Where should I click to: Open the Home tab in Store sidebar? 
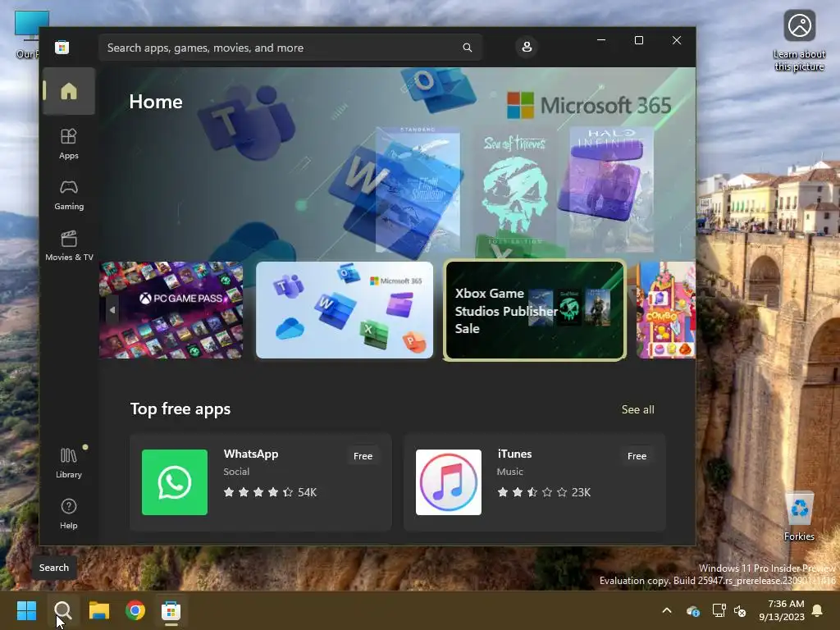[x=69, y=91]
